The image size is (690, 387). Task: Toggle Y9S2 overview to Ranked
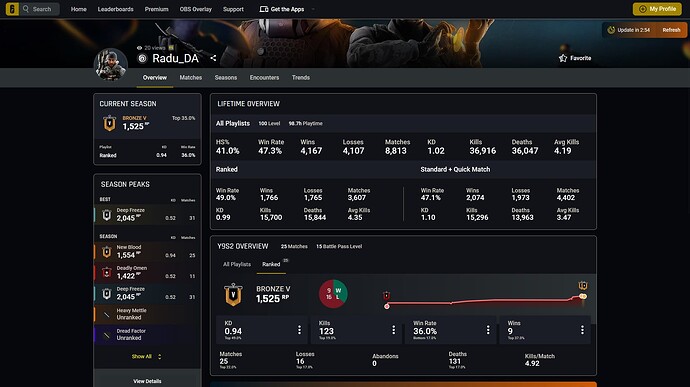click(x=271, y=264)
